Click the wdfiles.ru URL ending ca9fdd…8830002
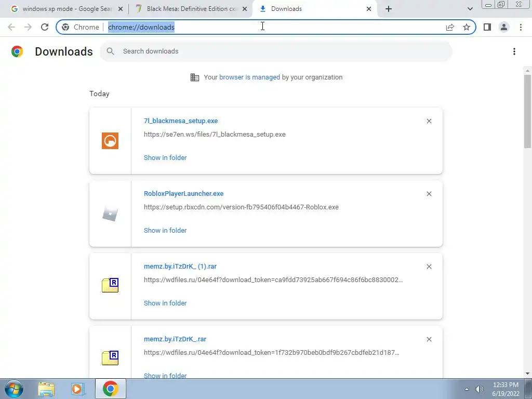This screenshot has height=399, width=532. tap(273, 280)
